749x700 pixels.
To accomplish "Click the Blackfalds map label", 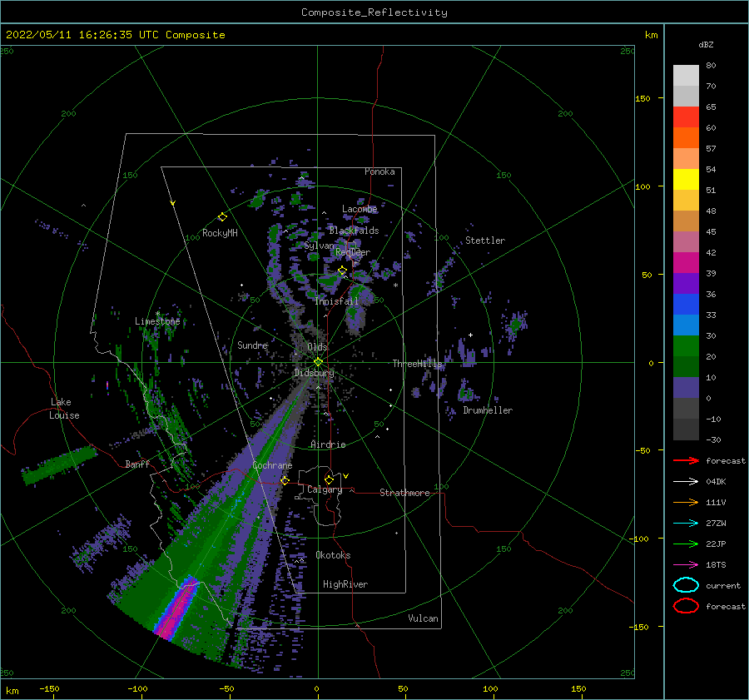I will pyautogui.click(x=354, y=231).
